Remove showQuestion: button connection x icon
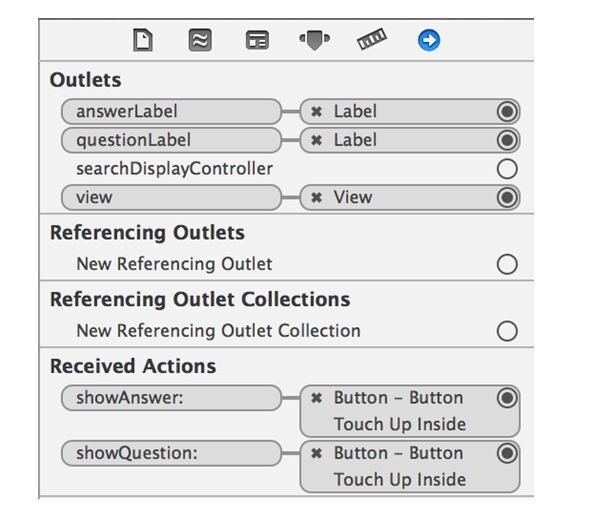Screen dimensions: 593x514 316,453
